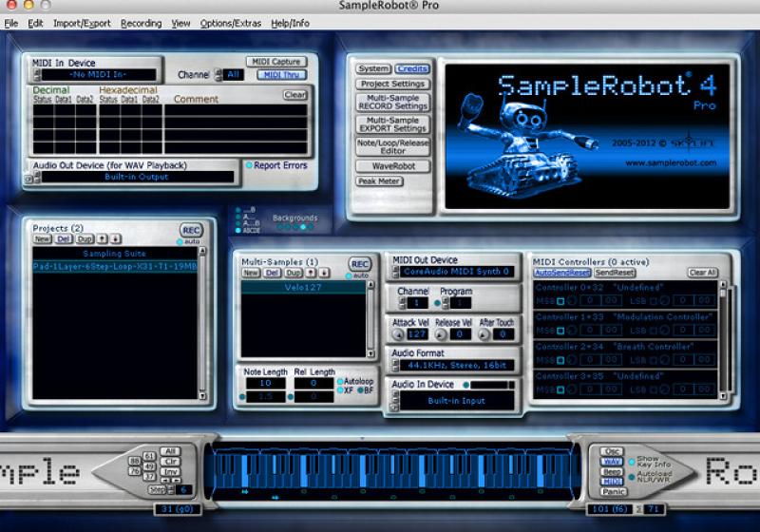Open the WaveRobot editor
Viewport: 760px width, 532px height.
tap(393, 166)
